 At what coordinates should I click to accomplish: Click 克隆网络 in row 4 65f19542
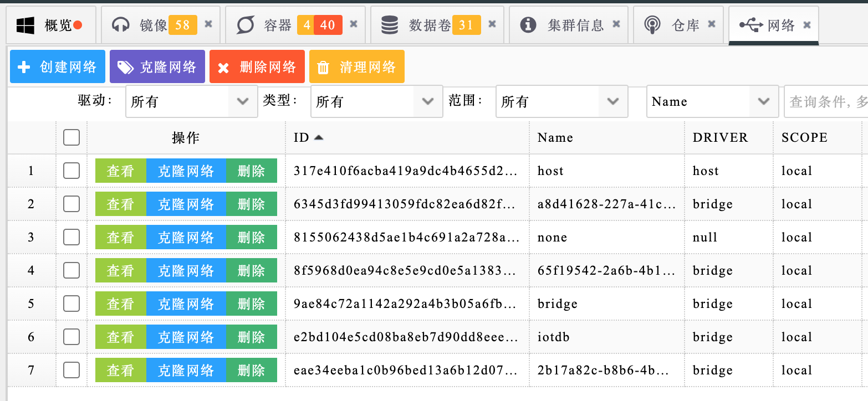(186, 270)
